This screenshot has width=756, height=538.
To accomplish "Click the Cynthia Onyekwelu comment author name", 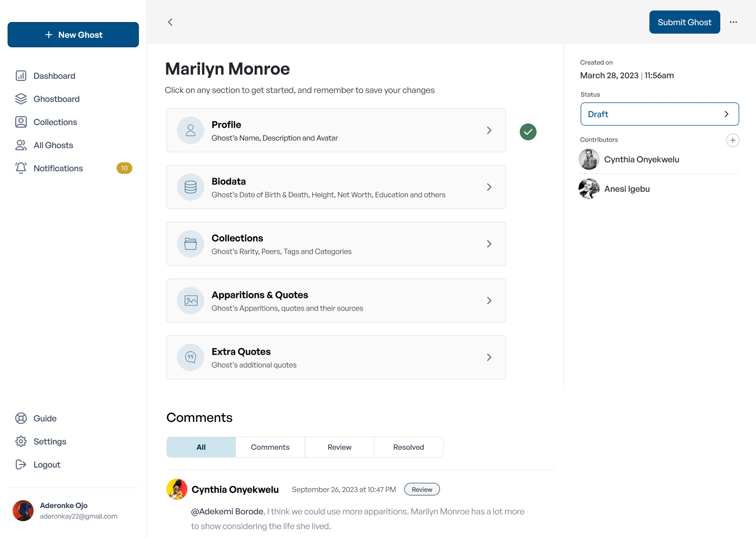I will point(235,489).
